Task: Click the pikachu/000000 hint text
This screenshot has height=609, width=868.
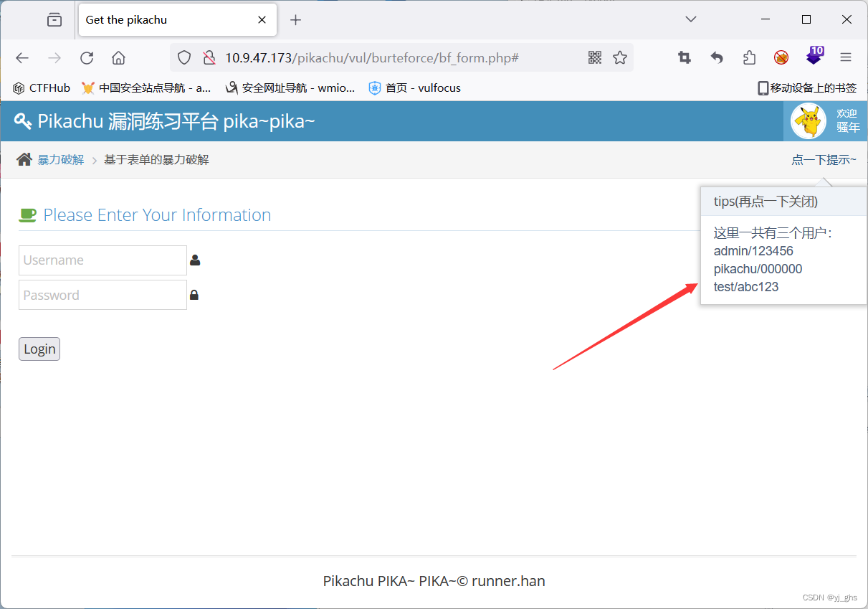Action: [758, 269]
